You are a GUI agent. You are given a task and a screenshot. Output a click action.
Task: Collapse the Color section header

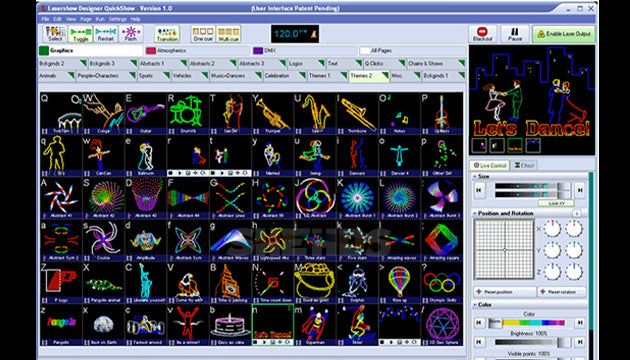pyautogui.click(x=530, y=305)
